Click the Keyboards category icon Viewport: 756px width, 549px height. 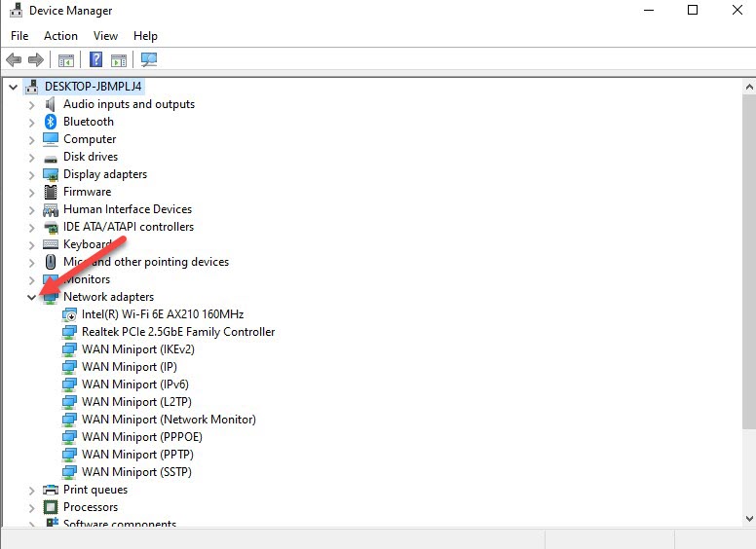50,244
